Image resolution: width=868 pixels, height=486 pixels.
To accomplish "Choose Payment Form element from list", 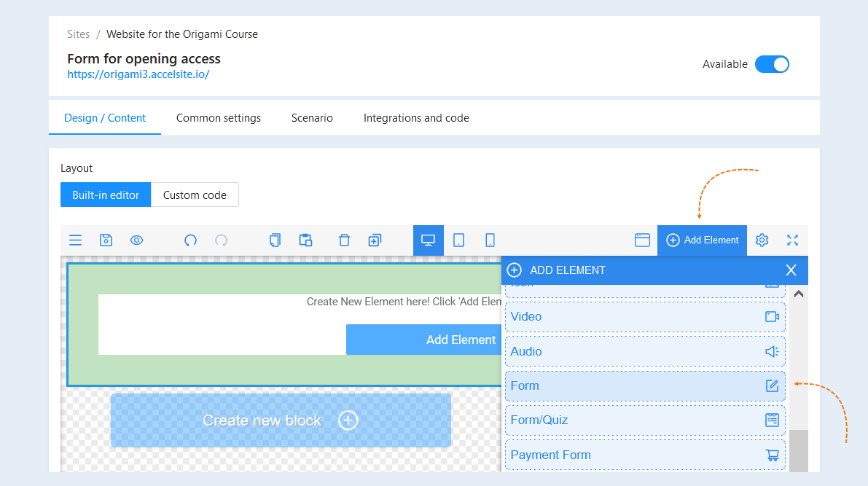I will pos(645,455).
